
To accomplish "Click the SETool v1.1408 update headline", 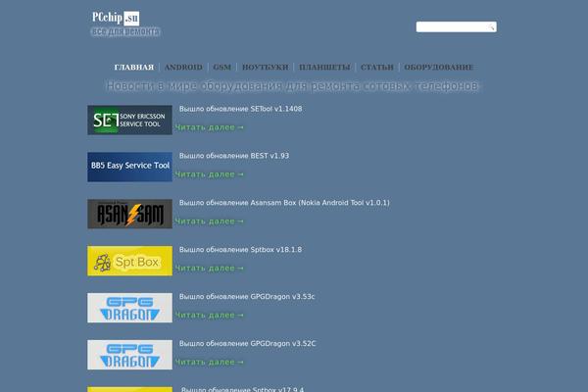I will click(x=240, y=109).
